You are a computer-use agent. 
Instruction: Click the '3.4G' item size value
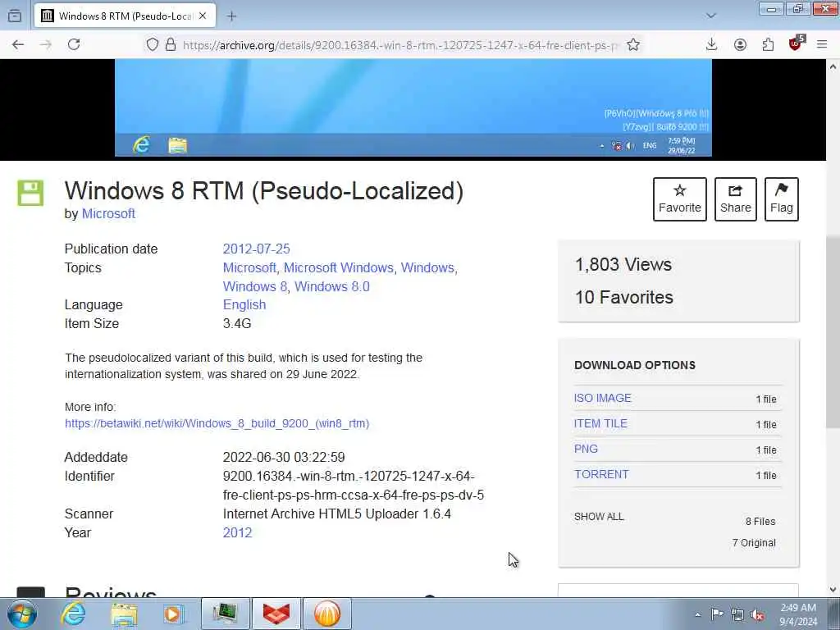pos(237,323)
